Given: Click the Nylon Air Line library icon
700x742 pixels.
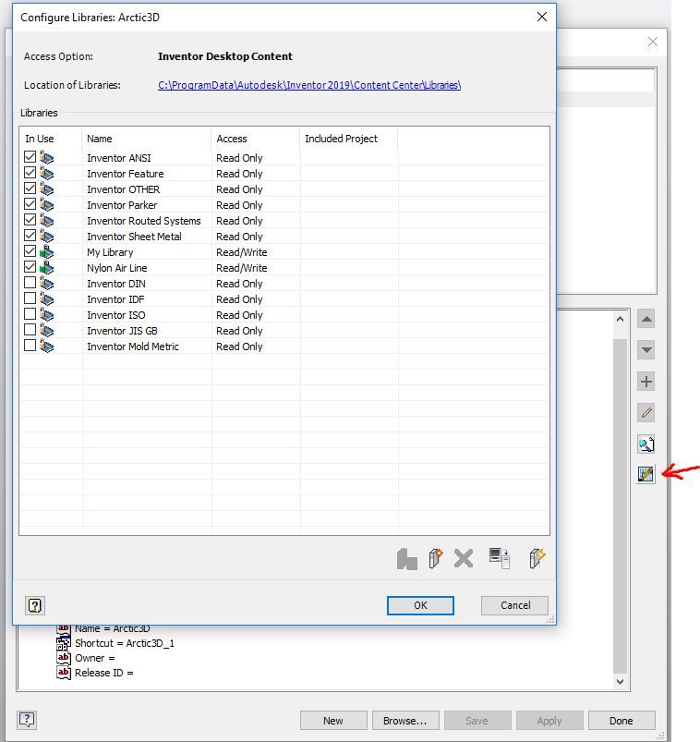Looking at the screenshot, I should click(x=46, y=267).
